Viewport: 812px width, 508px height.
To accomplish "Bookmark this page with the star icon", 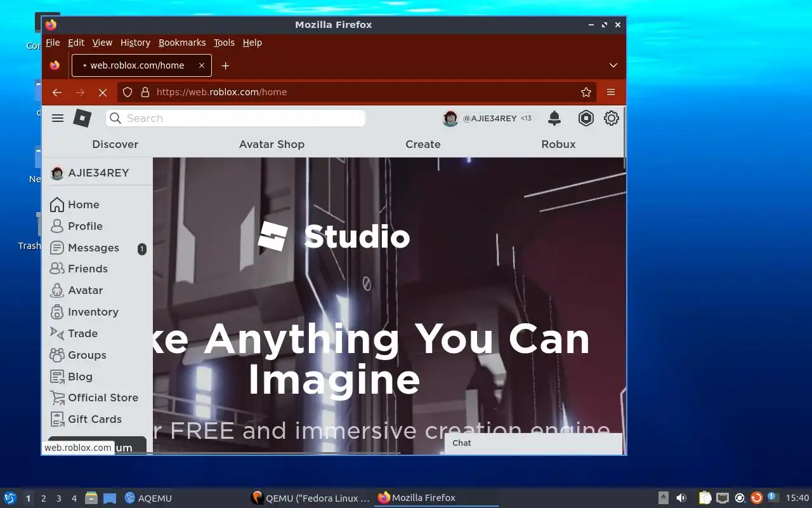I will [586, 92].
